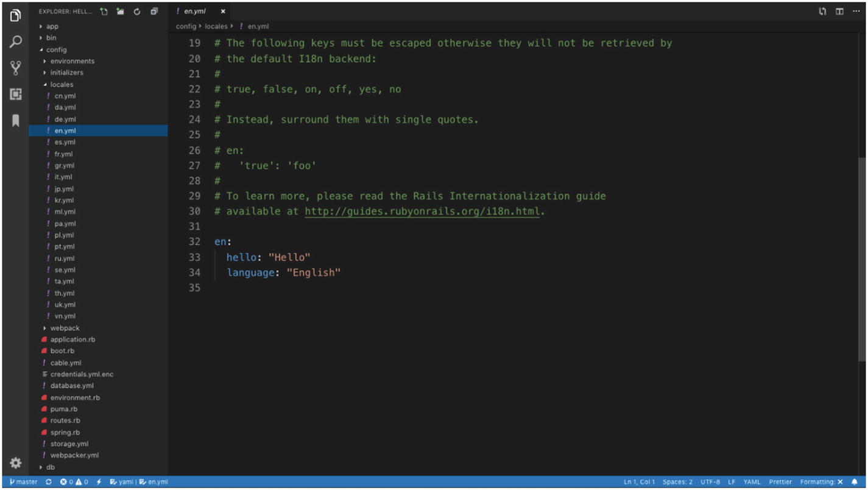Click the master branch indicator
This screenshot has height=490, width=868.
pos(24,481)
